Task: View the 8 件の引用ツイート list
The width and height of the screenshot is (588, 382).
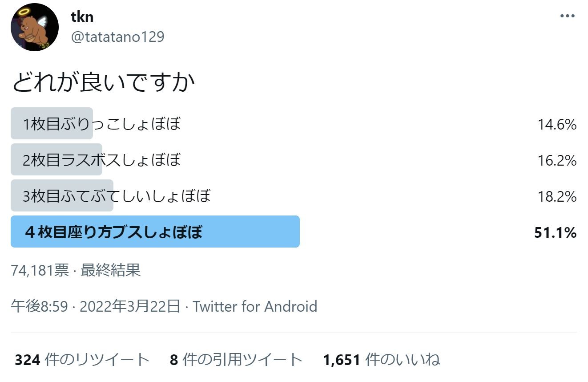Action: click(x=236, y=360)
